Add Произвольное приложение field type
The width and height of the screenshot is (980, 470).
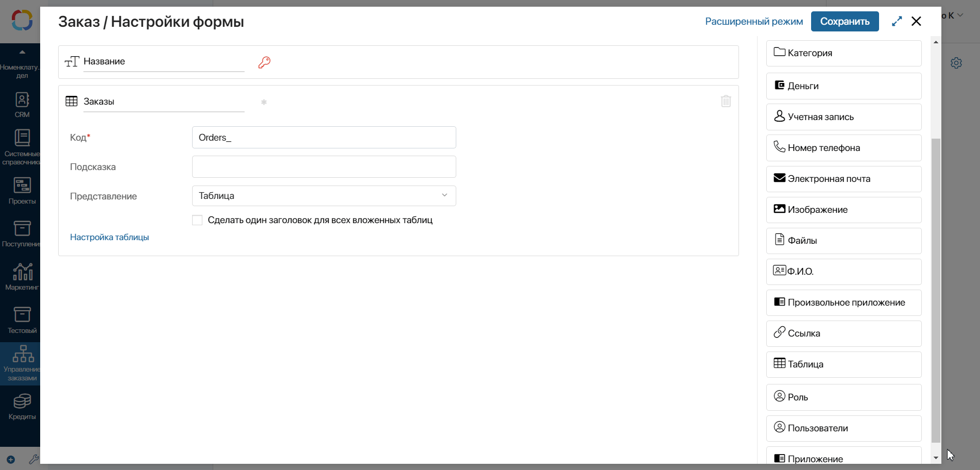pos(844,303)
